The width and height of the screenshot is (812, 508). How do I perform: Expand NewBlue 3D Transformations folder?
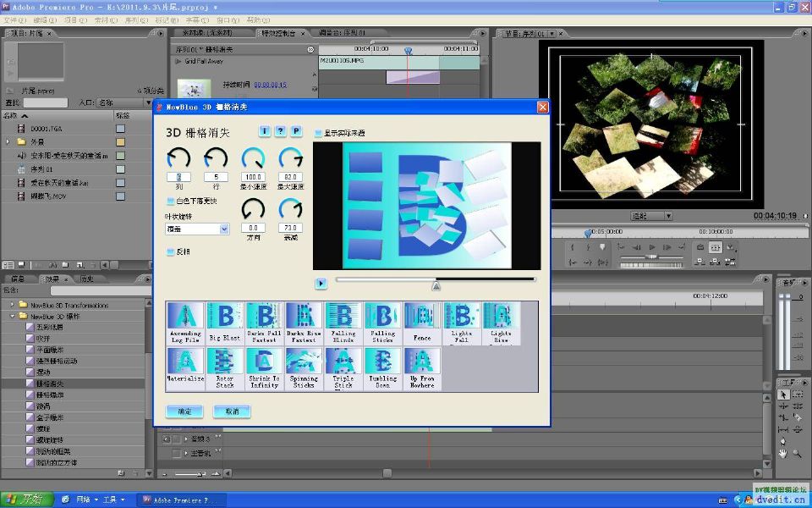click(x=13, y=305)
